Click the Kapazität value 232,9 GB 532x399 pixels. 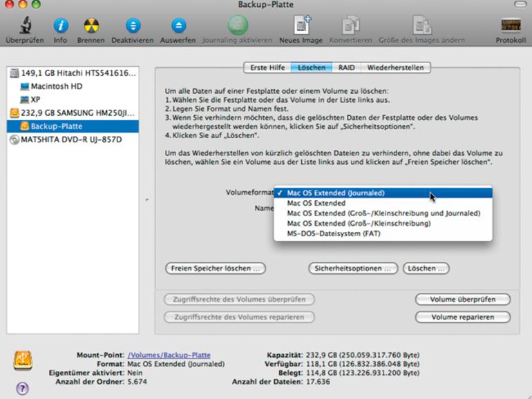(363, 356)
